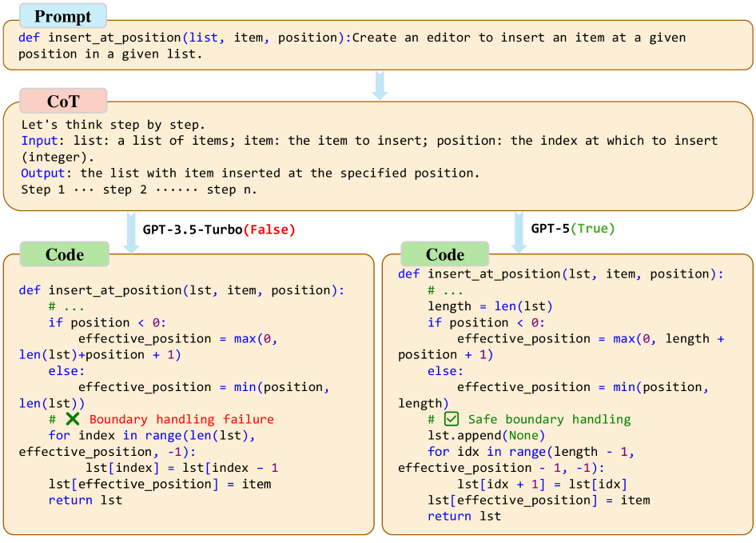756x543 pixels.
Task: Click the "Safe boundary handling" green comment
Action: click(x=549, y=419)
